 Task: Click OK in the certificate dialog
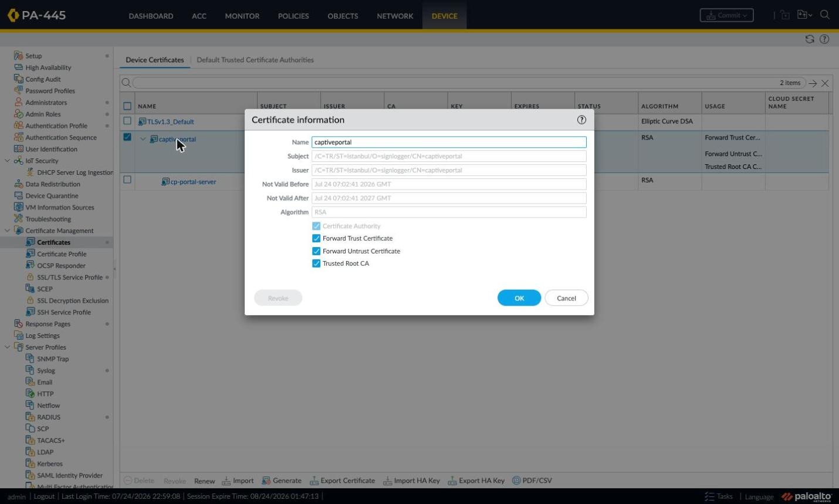pos(519,298)
